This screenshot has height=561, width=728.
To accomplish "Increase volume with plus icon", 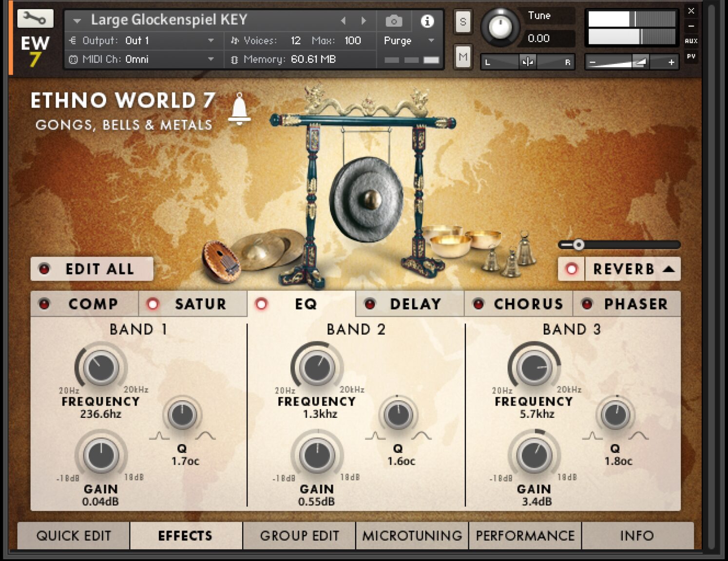I will pyautogui.click(x=671, y=62).
